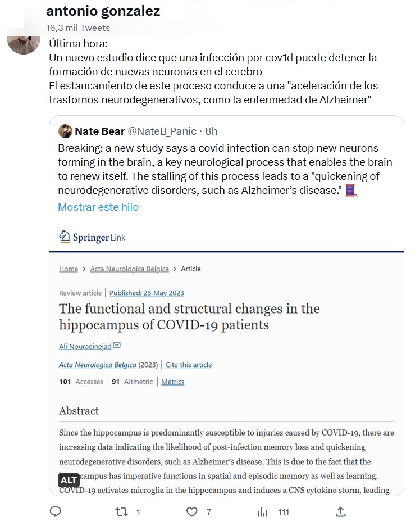Click the ALT image description badge
The width and height of the screenshot is (420, 526).
[x=69, y=480]
